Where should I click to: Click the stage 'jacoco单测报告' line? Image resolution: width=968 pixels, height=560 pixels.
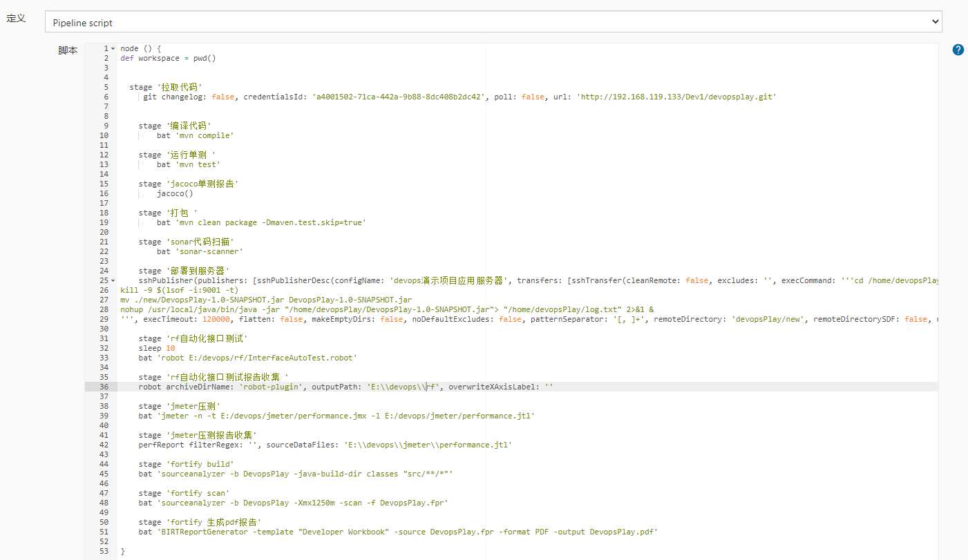(x=189, y=184)
